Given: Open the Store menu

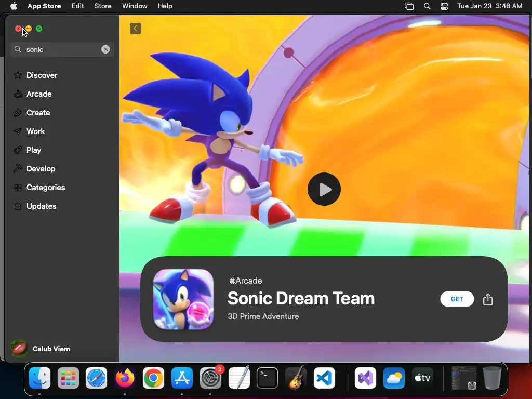Looking at the screenshot, I should (103, 6).
